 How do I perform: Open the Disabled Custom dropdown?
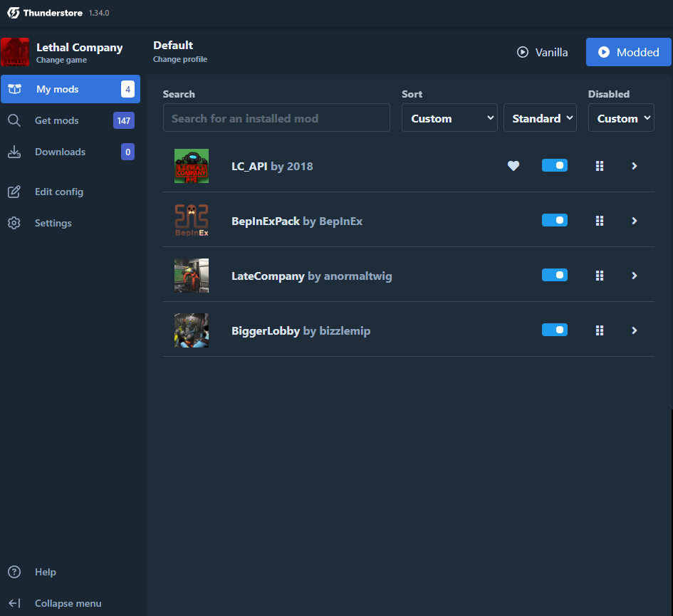[x=621, y=118]
